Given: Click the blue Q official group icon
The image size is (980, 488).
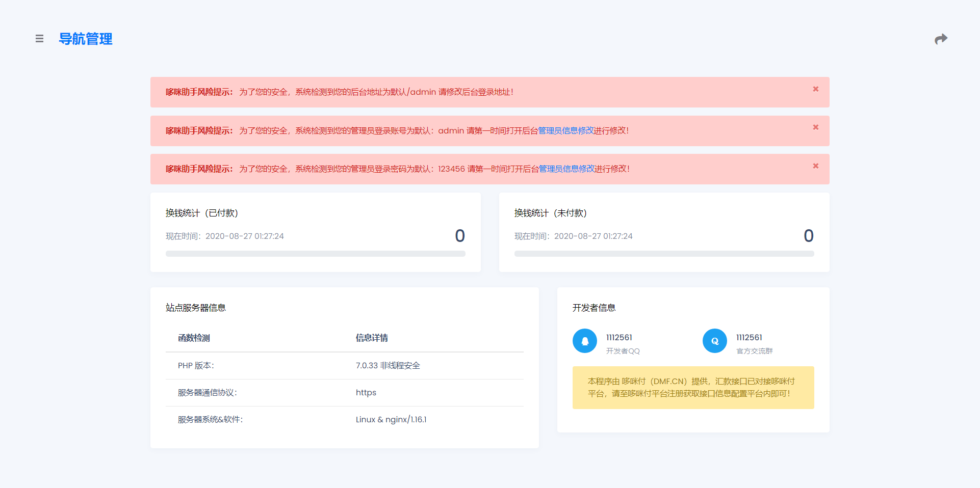Looking at the screenshot, I should point(714,341).
